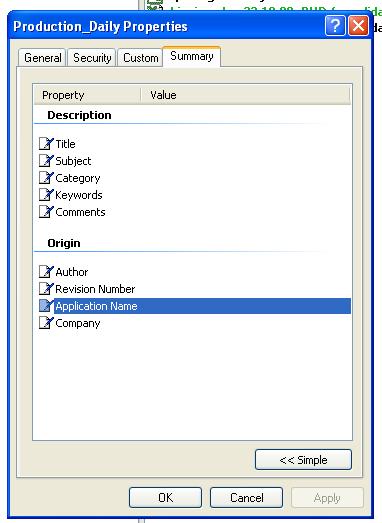Click the edit icon beside Title

tap(46, 144)
